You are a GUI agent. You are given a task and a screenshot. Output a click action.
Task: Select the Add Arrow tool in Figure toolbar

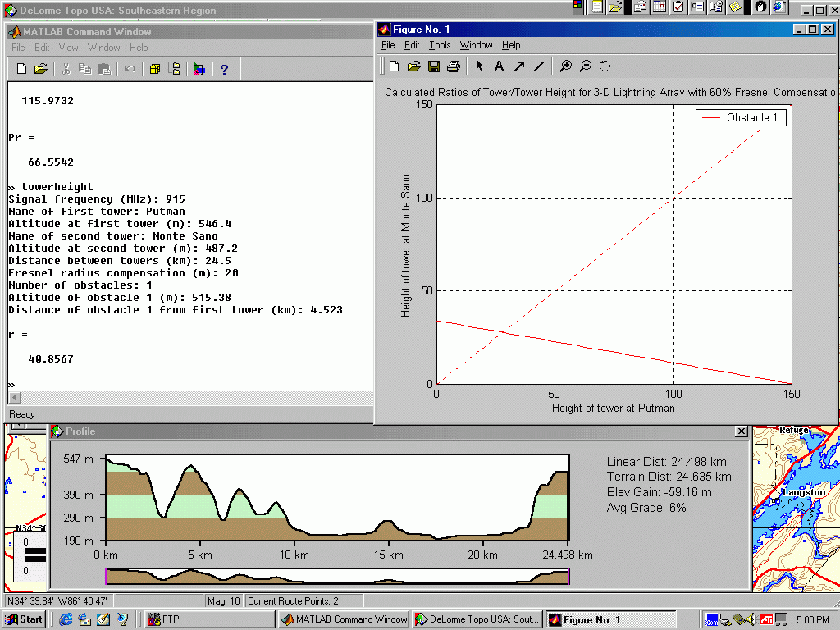518,66
